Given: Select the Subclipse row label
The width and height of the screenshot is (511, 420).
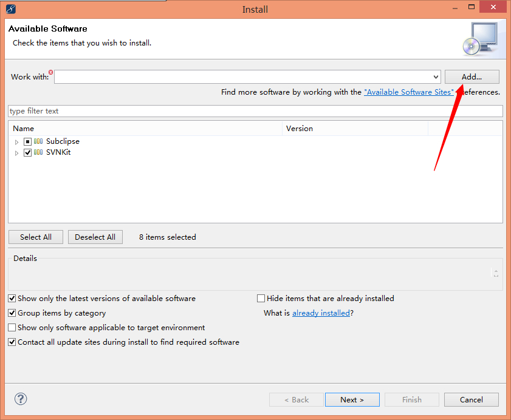Looking at the screenshot, I should [63, 141].
